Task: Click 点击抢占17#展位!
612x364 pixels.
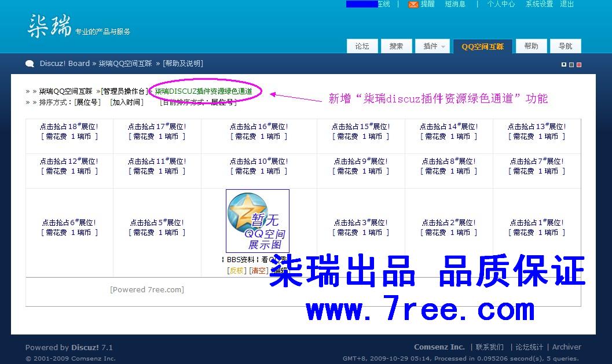Action: [157, 126]
